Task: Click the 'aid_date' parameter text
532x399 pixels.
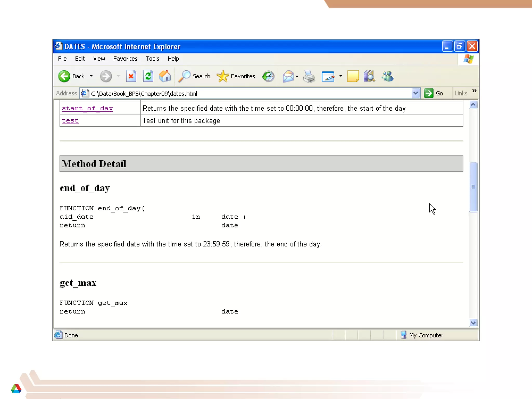Action: pyautogui.click(x=76, y=217)
